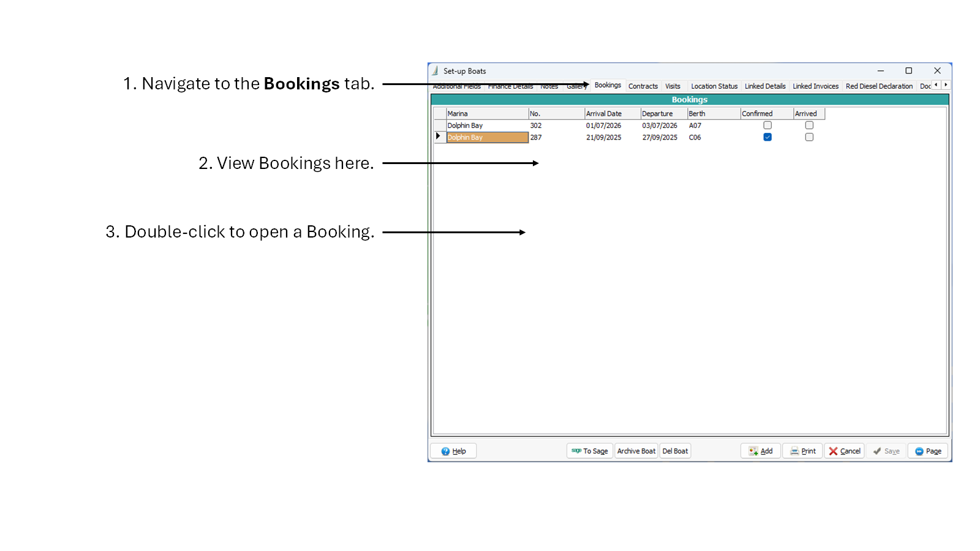Click the current-row indicator arrow for row 287
The width and height of the screenshot is (980, 551).
pyautogui.click(x=439, y=137)
